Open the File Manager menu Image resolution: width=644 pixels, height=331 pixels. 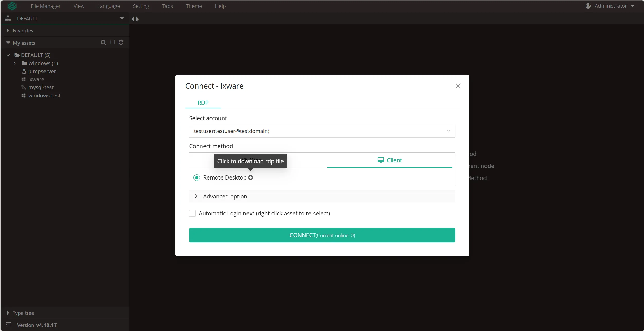pyautogui.click(x=46, y=6)
